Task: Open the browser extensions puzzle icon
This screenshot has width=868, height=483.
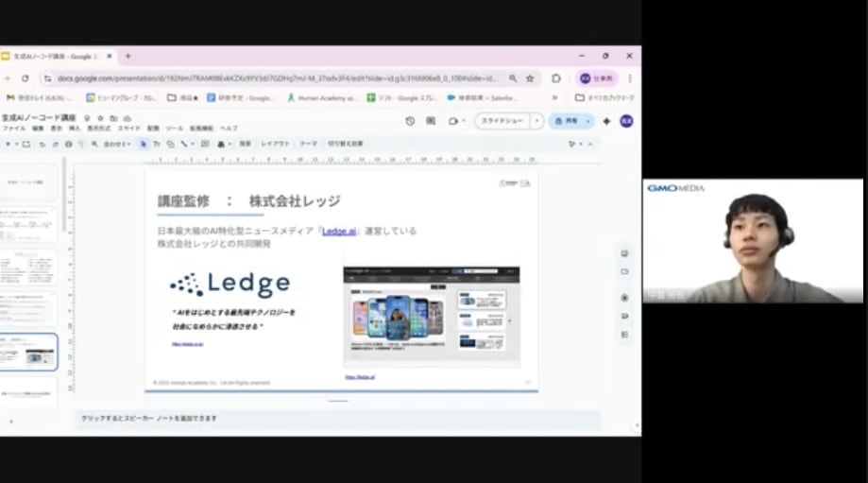Action: [556, 78]
